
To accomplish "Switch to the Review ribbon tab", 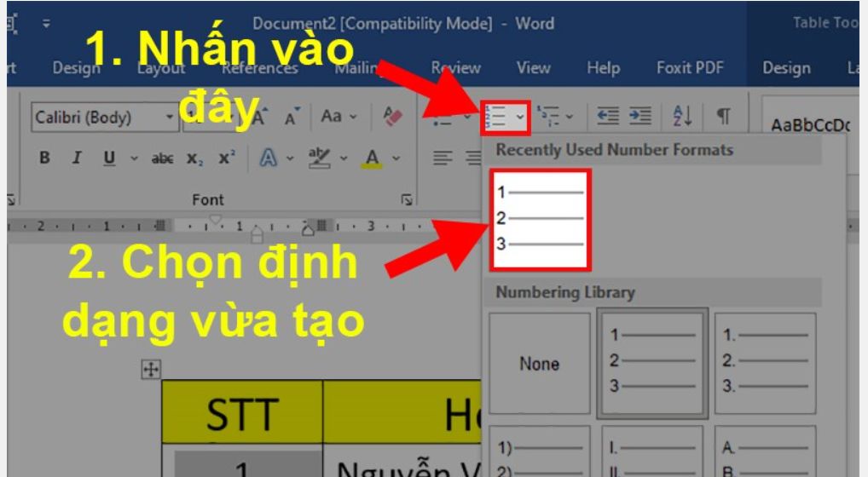I will pos(455,68).
